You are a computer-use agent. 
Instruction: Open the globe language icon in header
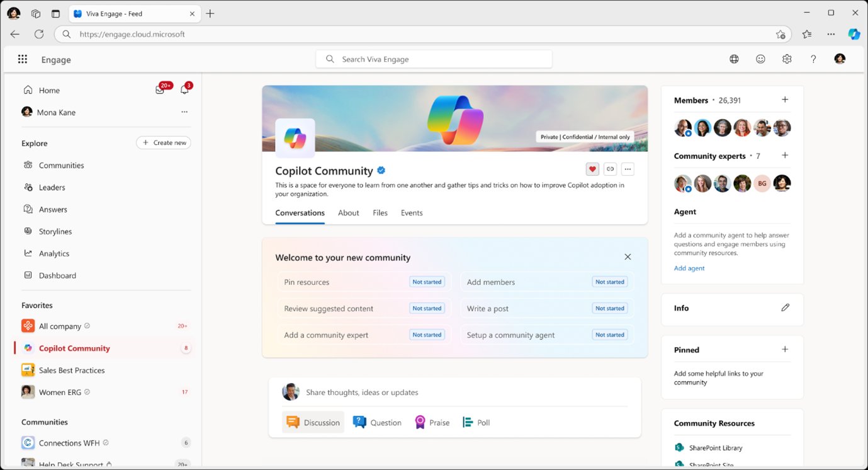click(x=734, y=59)
